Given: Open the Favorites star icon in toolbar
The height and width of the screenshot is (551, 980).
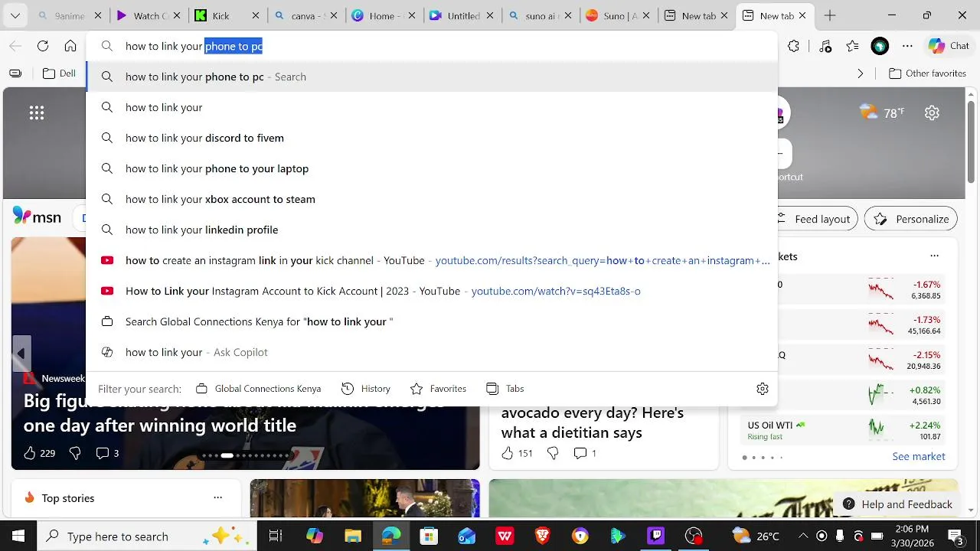Looking at the screenshot, I should [852, 46].
